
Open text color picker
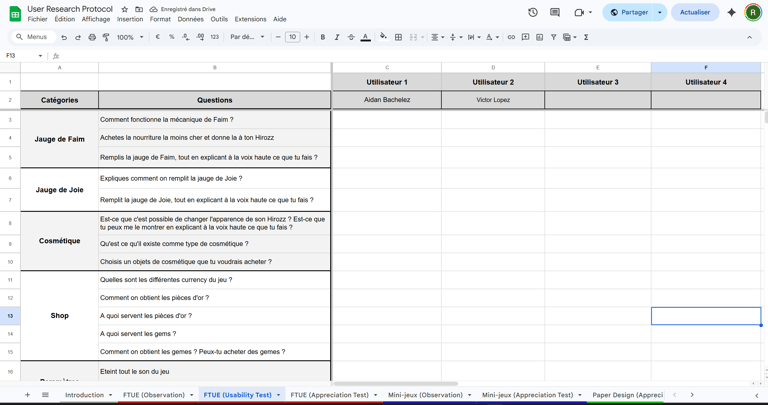pos(365,37)
